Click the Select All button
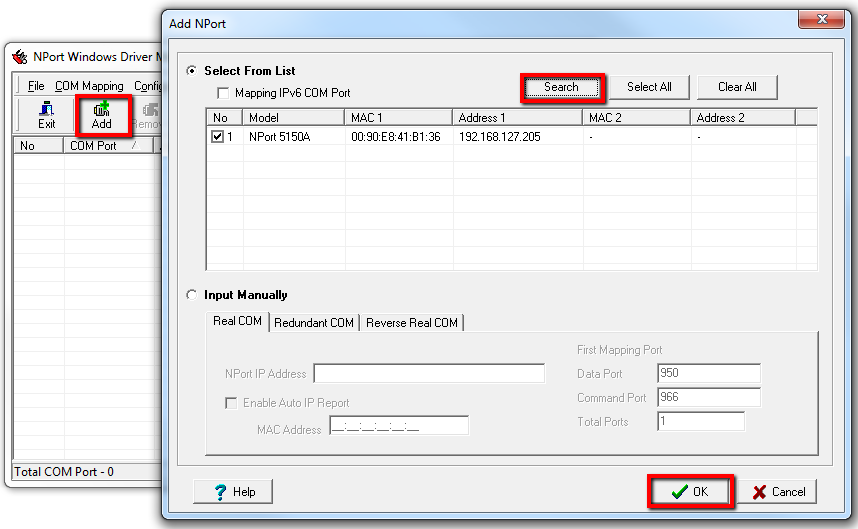 point(649,87)
